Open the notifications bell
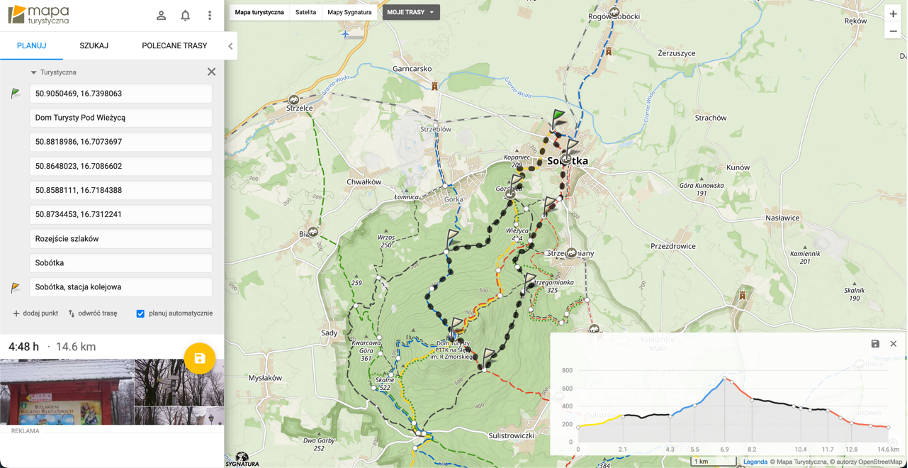This screenshot has height=468, width=908. [185, 15]
